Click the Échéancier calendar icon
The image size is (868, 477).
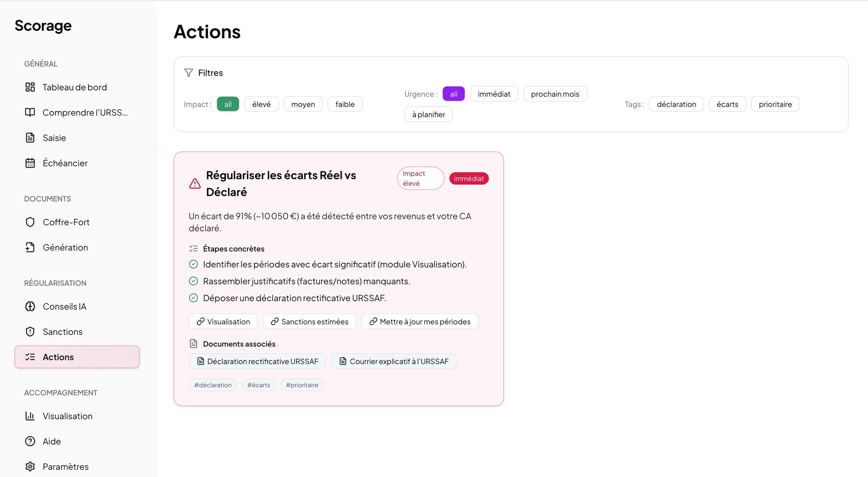[30, 163]
